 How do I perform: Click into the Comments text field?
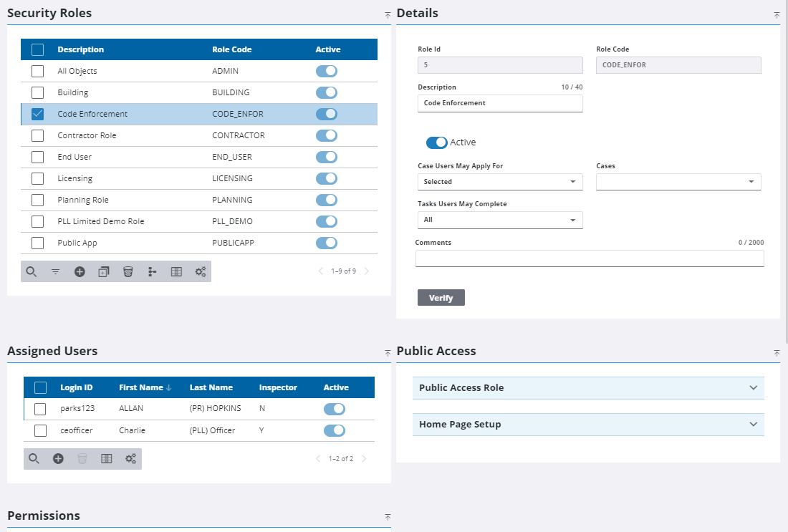click(589, 258)
